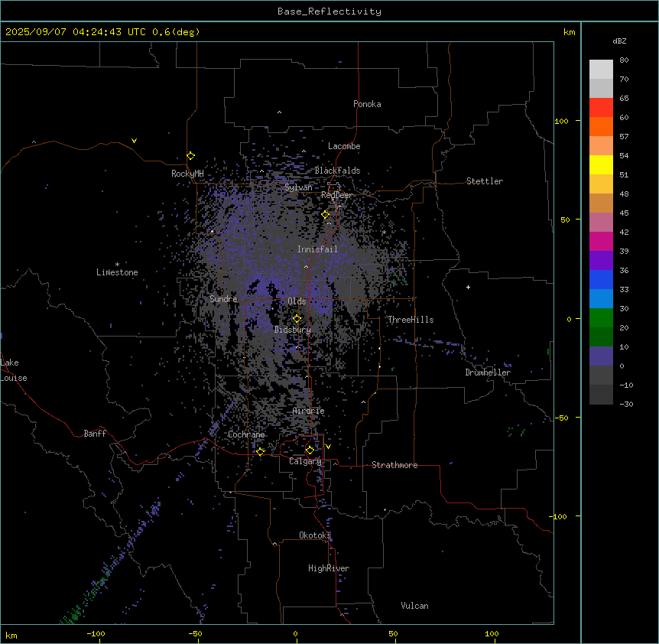Select the -100 tick on the vertical axis
The height and width of the screenshot is (644, 659).
[x=558, y=516]
